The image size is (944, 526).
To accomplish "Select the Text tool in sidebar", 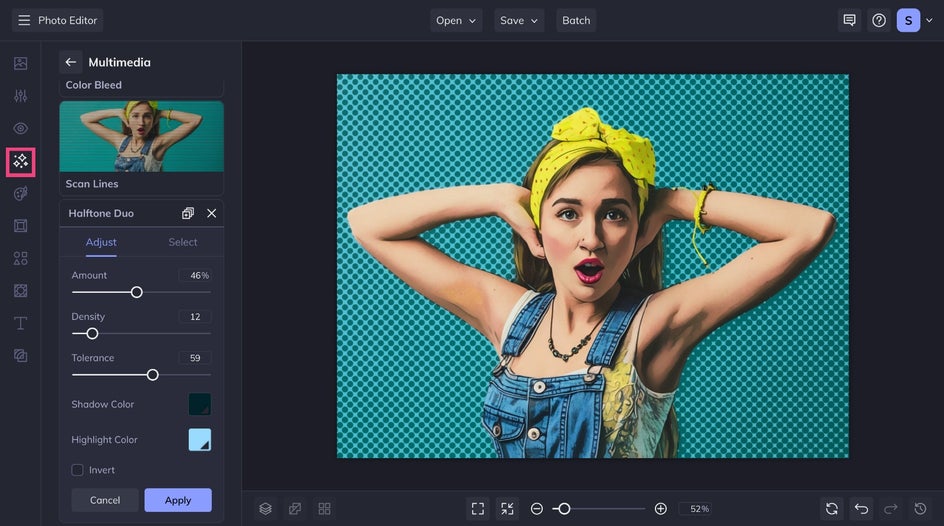I will click(x=21, y=323).
